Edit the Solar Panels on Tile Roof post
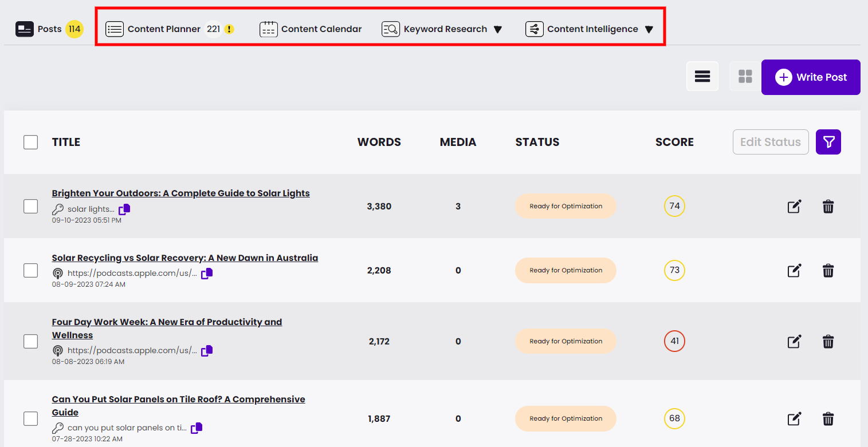 794,419
